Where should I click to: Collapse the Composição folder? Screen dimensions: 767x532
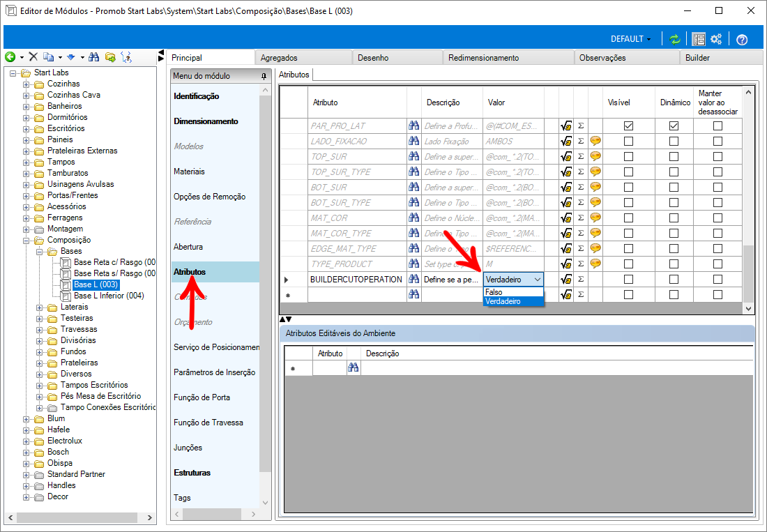26,240
